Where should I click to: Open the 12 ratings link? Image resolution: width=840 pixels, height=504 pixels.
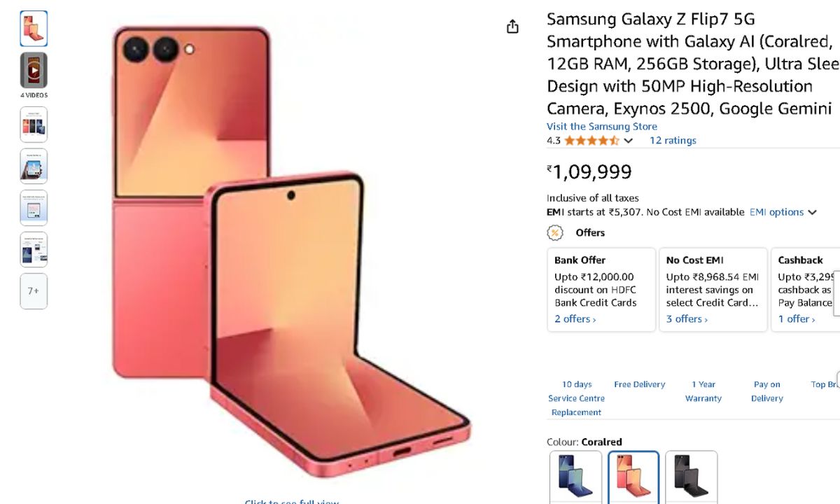pos(673,141)
